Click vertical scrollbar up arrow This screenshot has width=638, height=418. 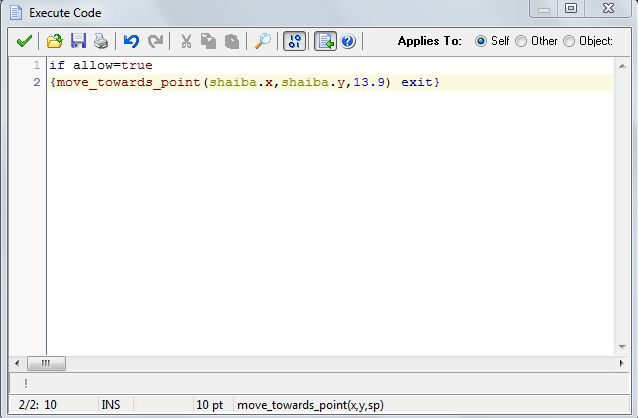622,66
